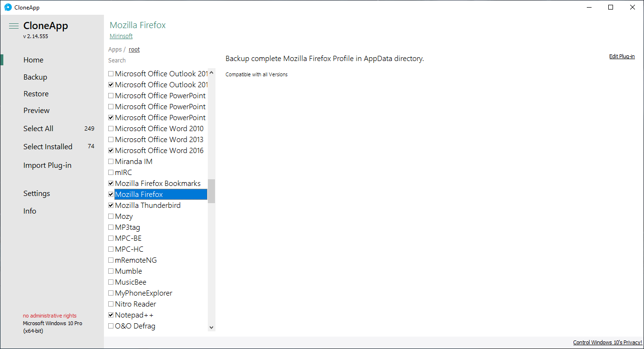Click the Mozilla Firefox heading
Viewport: 644px width, 349px height.
(x=138, y=25)
